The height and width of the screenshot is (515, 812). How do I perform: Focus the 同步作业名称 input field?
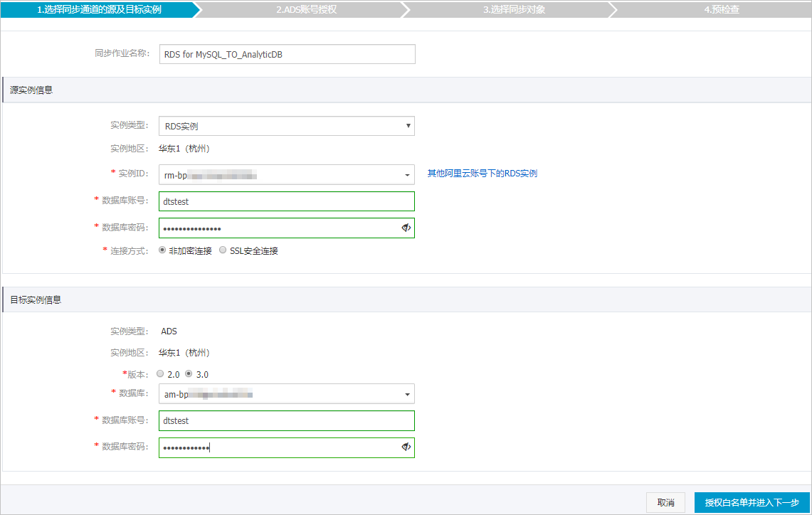(287, 54)
